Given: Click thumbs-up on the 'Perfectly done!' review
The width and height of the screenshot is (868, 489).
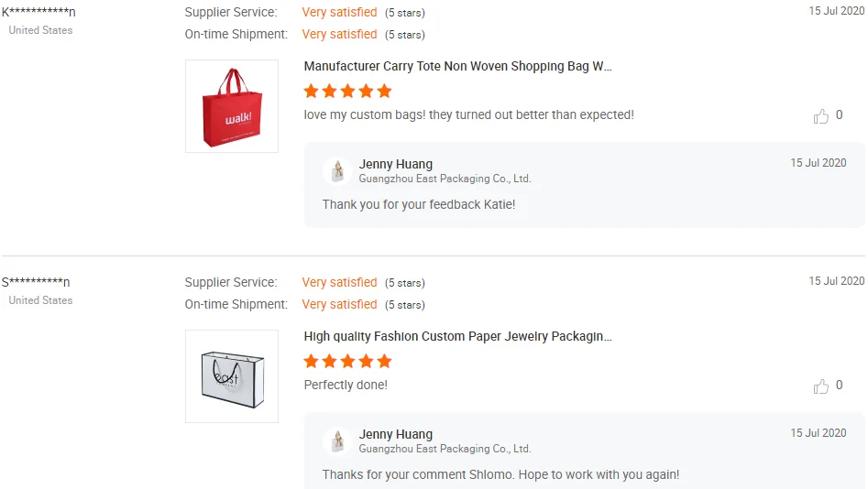Looking at the screenshot, I should pos(821,386).
